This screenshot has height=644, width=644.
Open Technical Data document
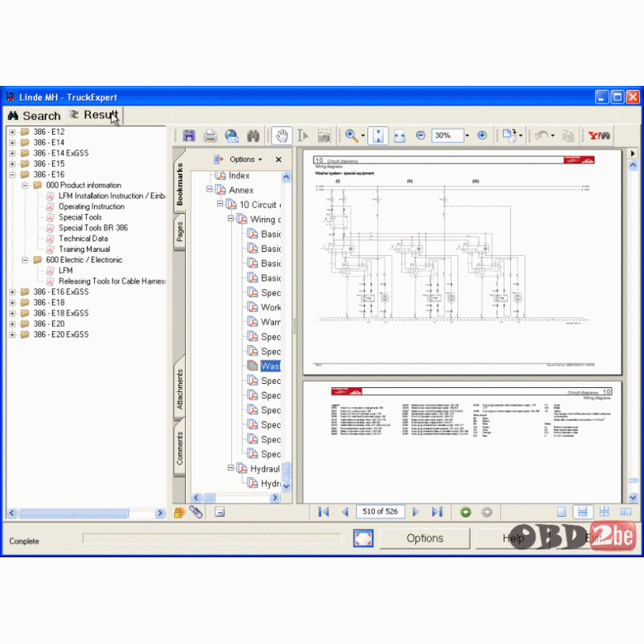(x=83, y=239)
